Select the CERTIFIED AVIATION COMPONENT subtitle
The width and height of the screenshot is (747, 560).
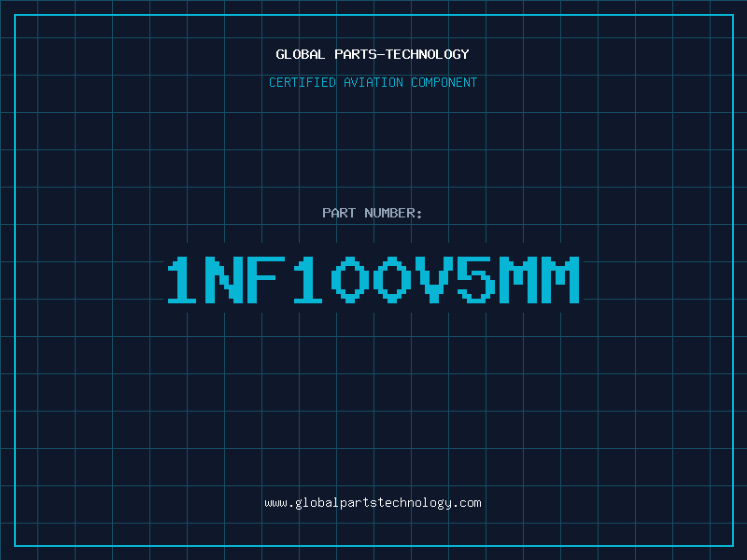coord(373,82)
